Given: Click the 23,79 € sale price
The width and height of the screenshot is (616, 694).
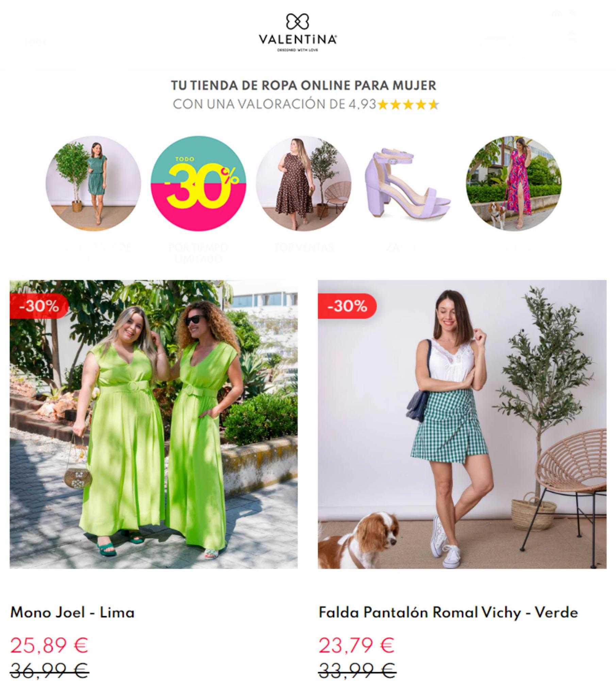Looking at the screenshot, I should click(x=356, y=645).
